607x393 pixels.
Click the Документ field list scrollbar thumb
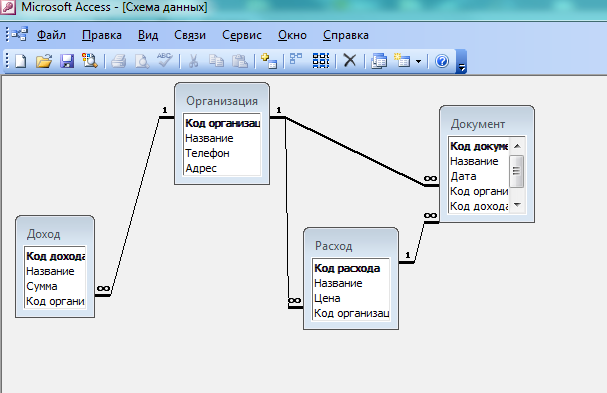click(x=516, y=171)
